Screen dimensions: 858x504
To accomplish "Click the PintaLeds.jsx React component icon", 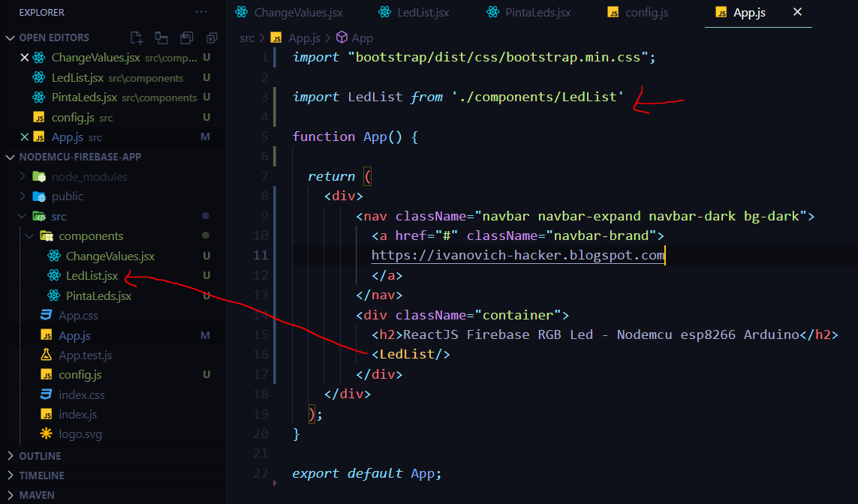I will (55, 295).
